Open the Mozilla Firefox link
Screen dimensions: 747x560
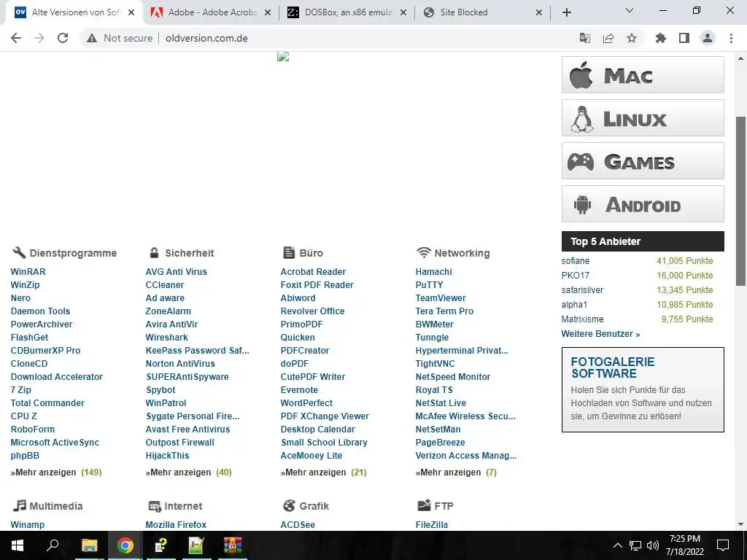[x=176, y=524]
